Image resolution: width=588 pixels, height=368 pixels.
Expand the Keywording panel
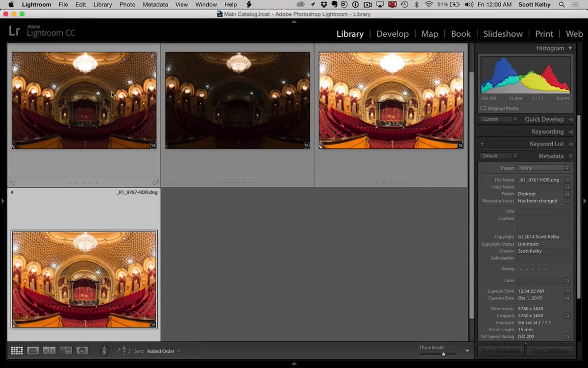pos(570,131)
